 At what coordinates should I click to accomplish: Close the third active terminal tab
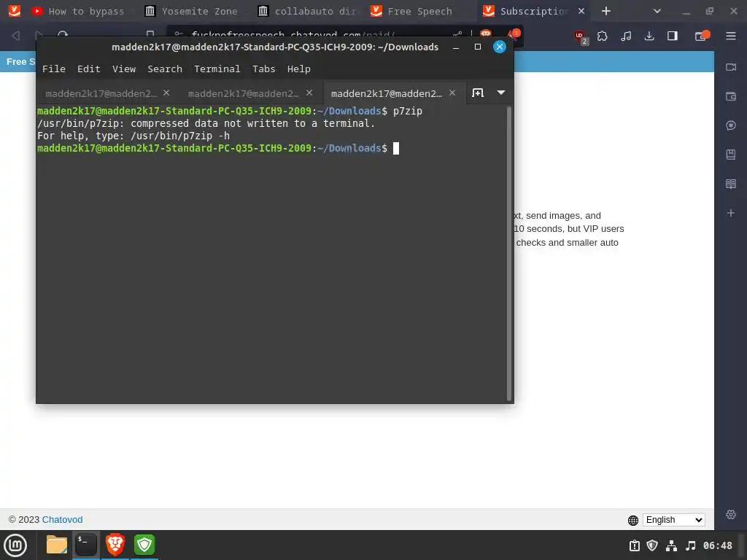click(452, 93)
